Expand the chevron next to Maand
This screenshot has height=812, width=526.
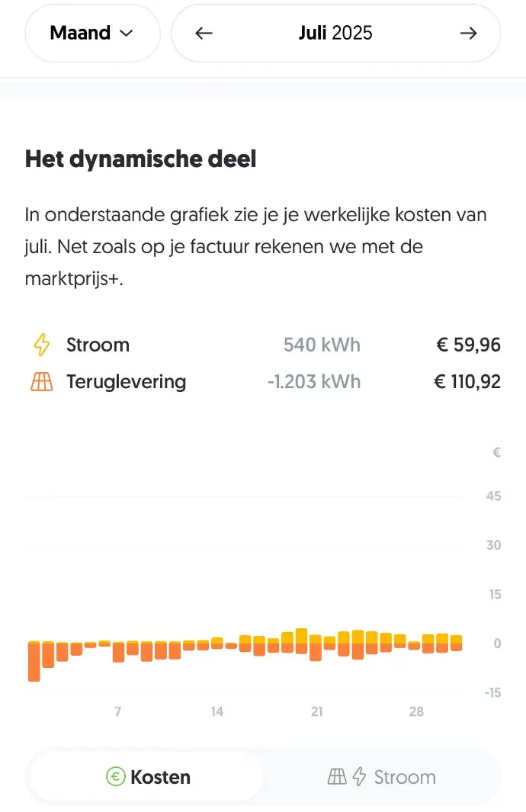point(127,33)
